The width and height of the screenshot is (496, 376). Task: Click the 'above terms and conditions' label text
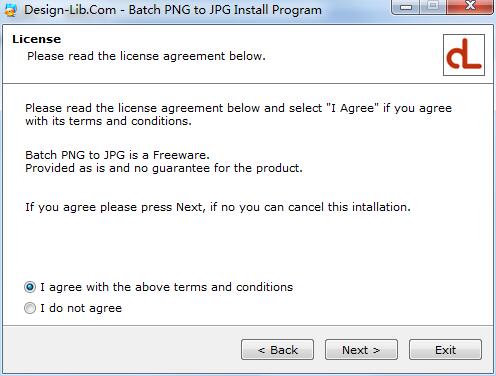click(x=214, y=287)
